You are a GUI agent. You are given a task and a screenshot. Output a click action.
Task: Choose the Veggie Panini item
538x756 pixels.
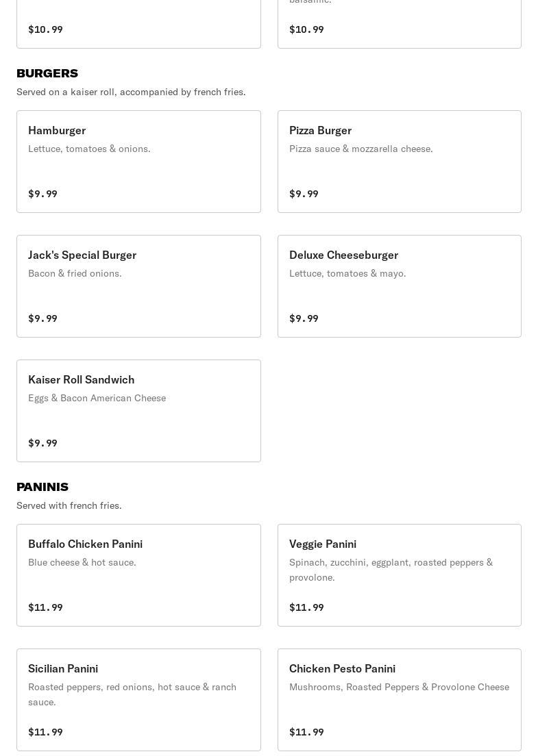(400, 575)
